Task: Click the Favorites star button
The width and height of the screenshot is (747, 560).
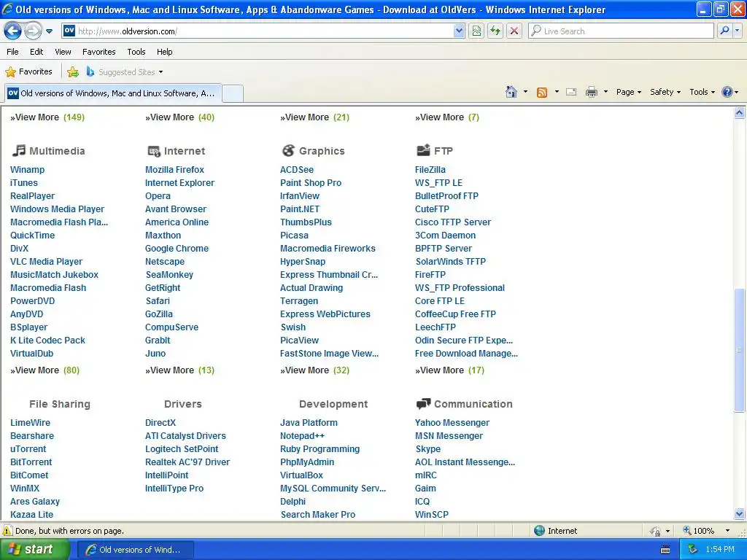Action: [x=28, y=72]
